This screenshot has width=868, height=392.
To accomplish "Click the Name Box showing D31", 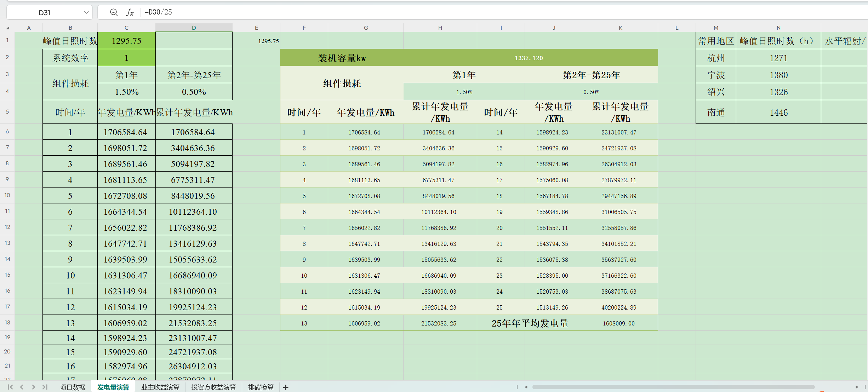I will 45,12.
